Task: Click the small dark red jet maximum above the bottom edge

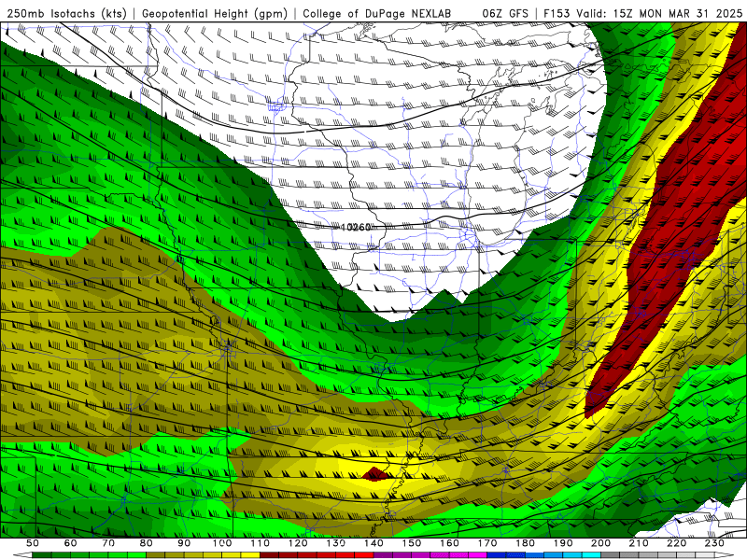Action: pyautogui.click(x=374, y=474)
